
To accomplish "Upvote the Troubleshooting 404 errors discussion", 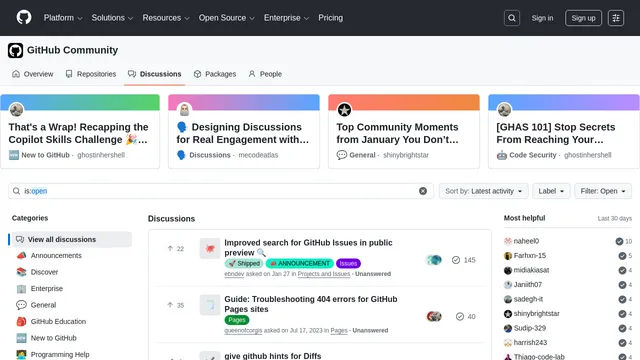I will pyautogui.click(x=170, y=305).
